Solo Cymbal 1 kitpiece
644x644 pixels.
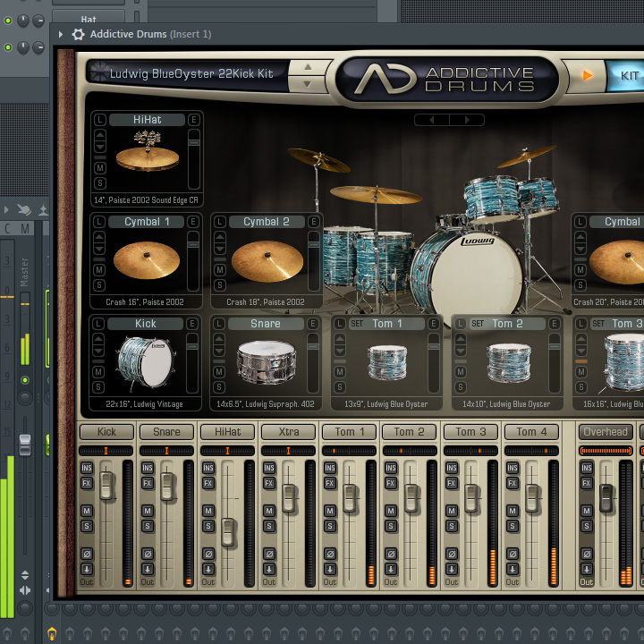coord(99,285)
